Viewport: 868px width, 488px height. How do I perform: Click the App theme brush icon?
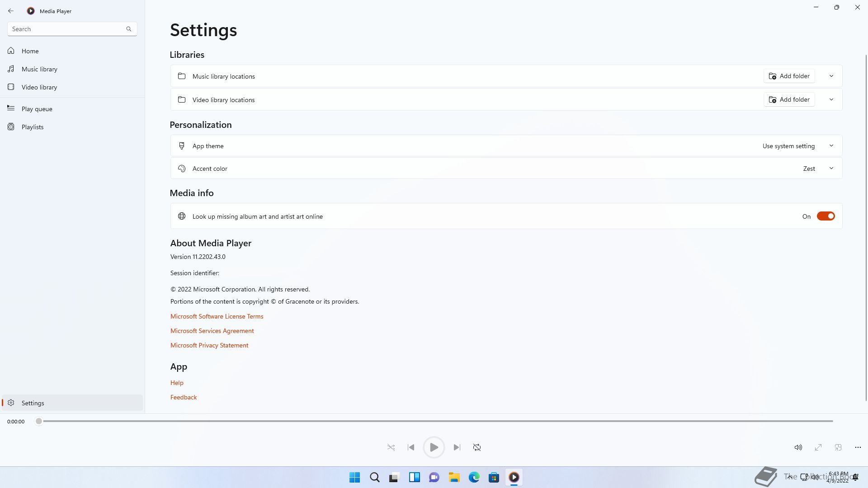click(182, 146)
